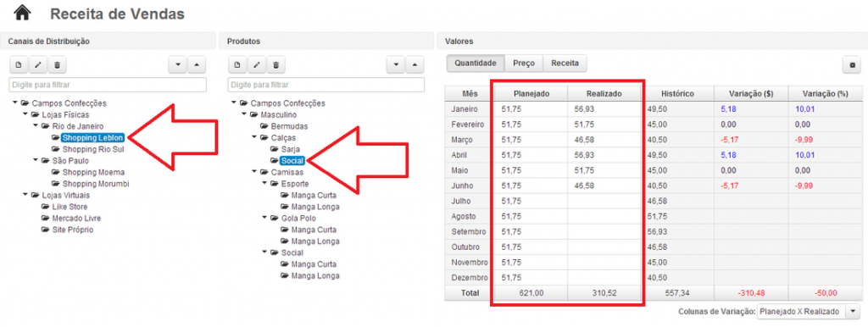This screenshot has height=327, width=868.
Task: Click empty Realizado cell for Julho
Action: pos(604,201)
